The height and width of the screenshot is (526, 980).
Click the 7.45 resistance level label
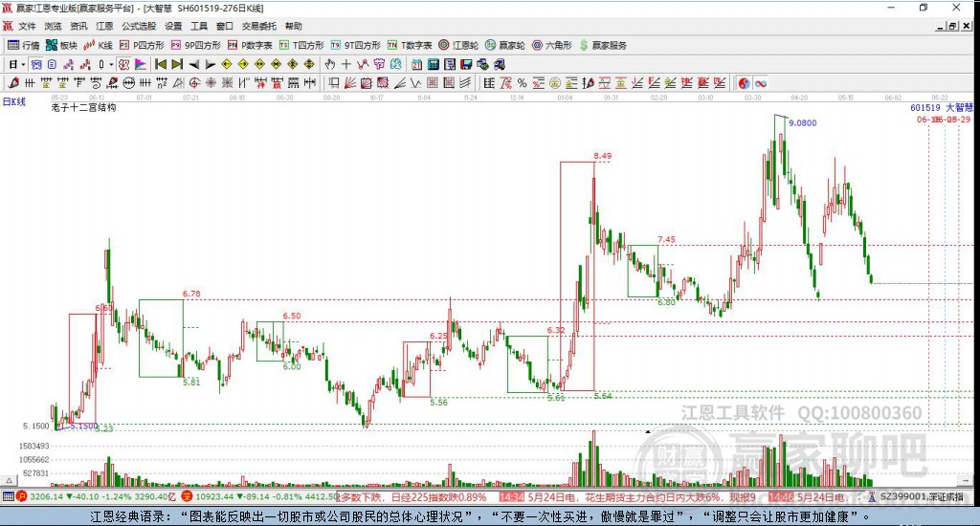click(x=666, y=239)
